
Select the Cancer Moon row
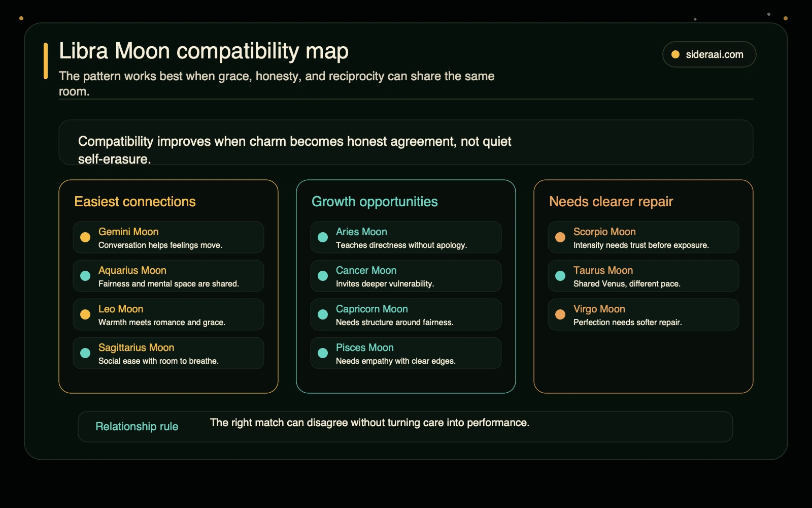pos(406,276)
